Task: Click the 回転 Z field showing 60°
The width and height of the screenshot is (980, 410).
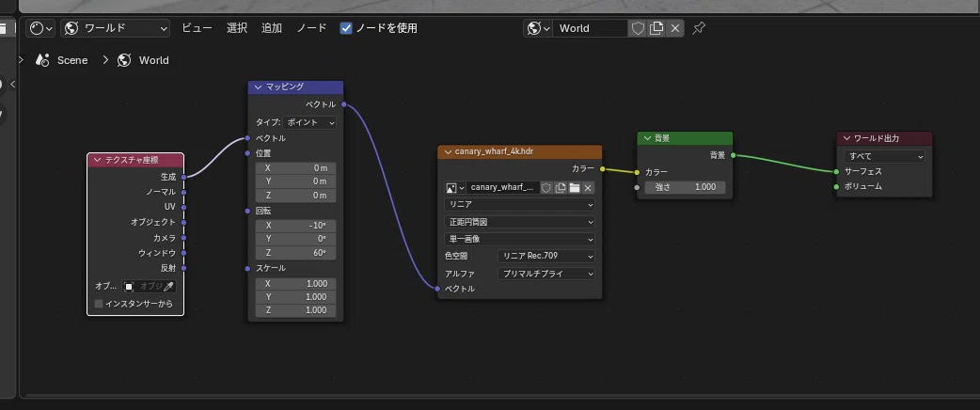Action: pyautogui.click(x=295, y=253)
